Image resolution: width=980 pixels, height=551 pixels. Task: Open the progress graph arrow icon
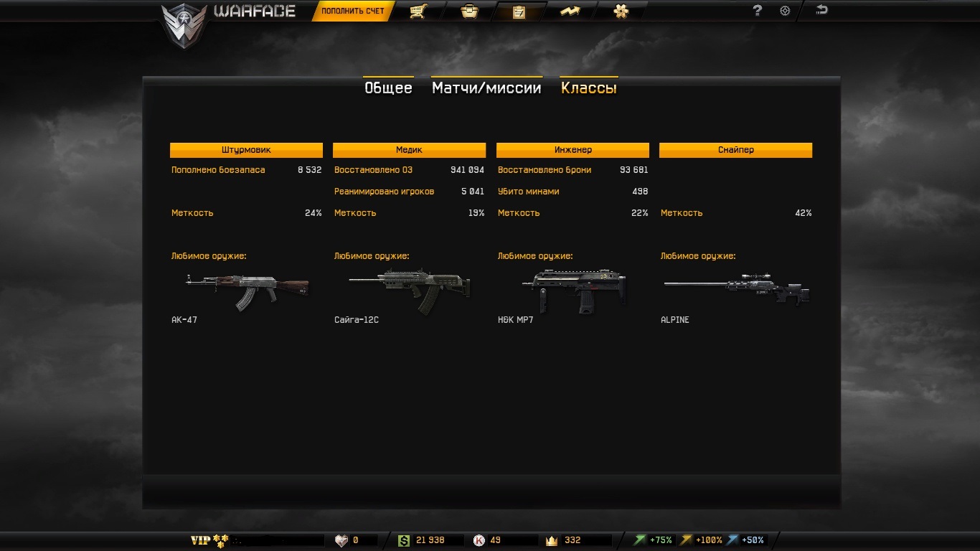(x=570, y=11)
